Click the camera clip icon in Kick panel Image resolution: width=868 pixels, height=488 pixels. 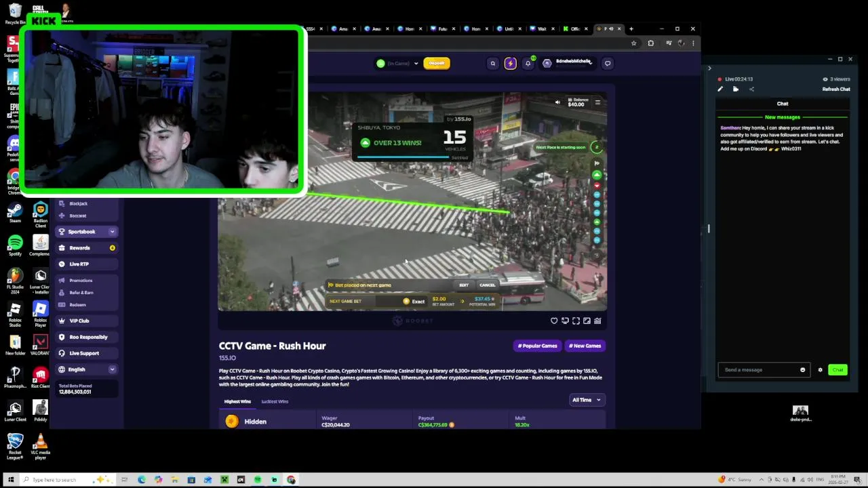click(x=736, y=89)
